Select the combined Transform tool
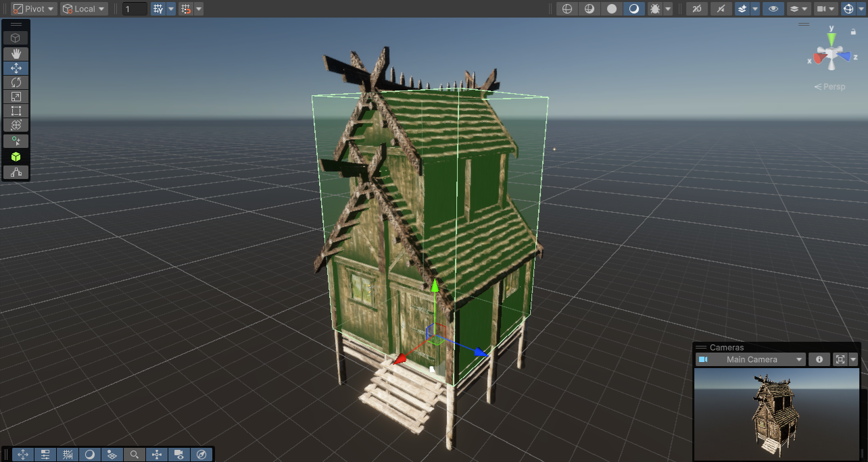Viewport: 868px width, 462px height. 16,124
